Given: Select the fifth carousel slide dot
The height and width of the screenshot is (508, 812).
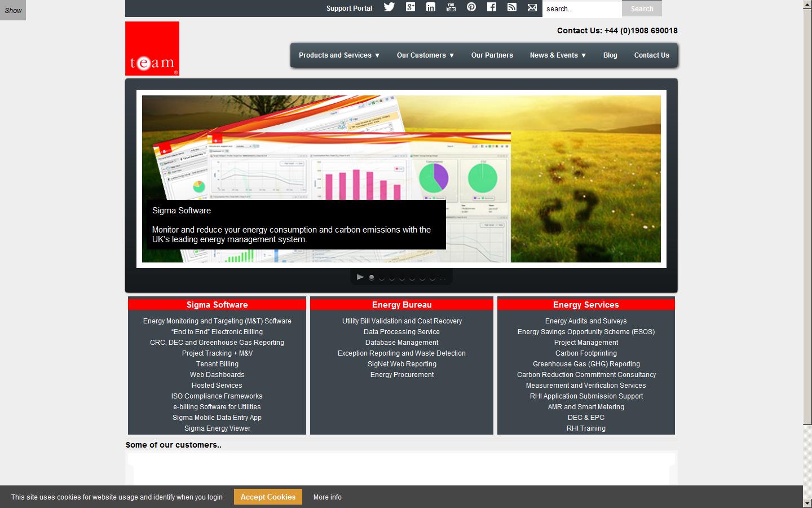Looking at the screenshot, I should (x=411, y=277).
